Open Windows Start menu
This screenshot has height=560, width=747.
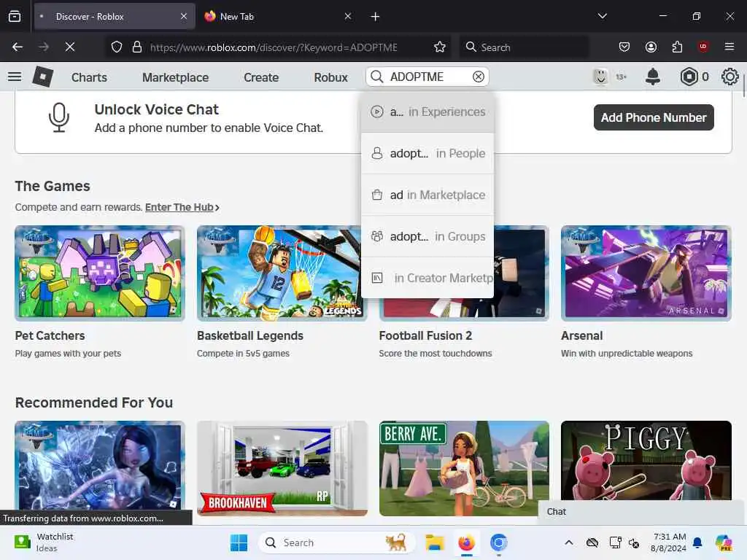[239, 542]
